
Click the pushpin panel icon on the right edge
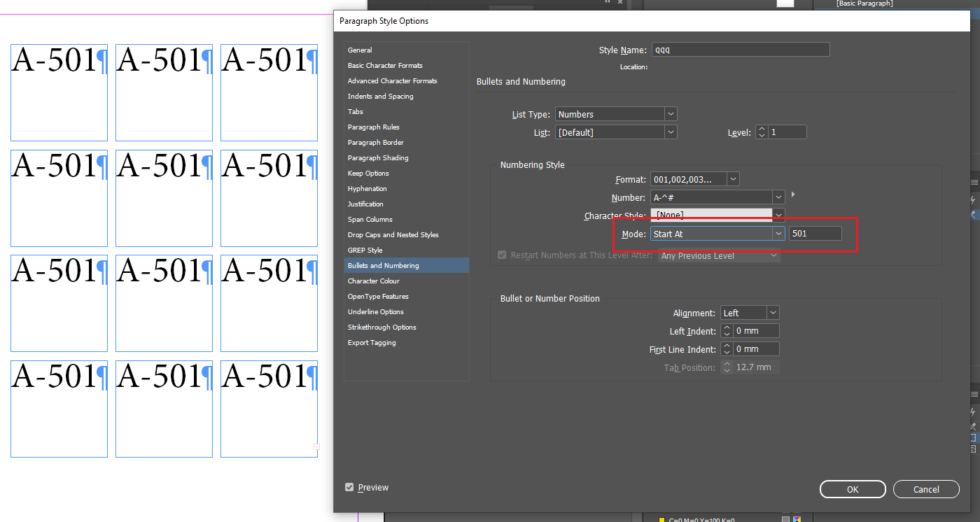(973, 214)
